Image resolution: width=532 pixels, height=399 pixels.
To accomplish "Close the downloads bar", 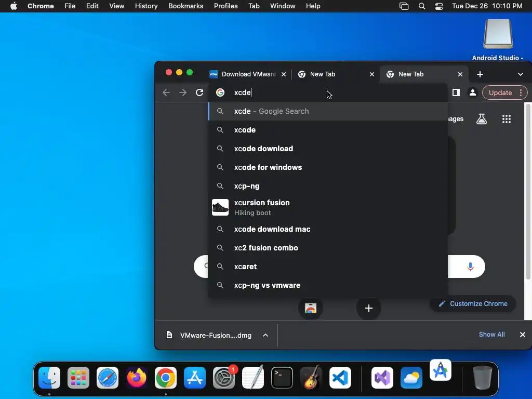I will point(523,335).
